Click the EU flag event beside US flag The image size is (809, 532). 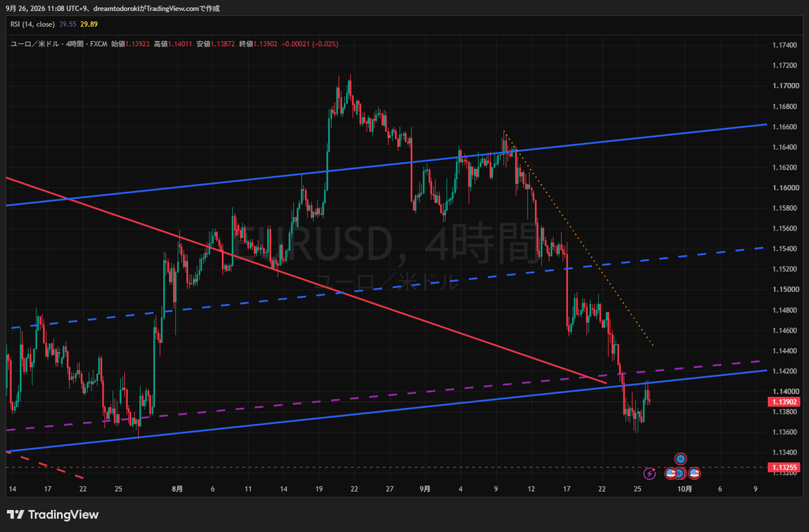click(x=680, y=474)
